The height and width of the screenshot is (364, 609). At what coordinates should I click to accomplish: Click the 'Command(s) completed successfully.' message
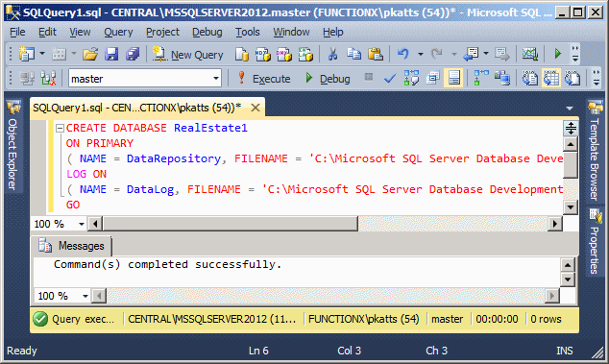click(167, 264)
